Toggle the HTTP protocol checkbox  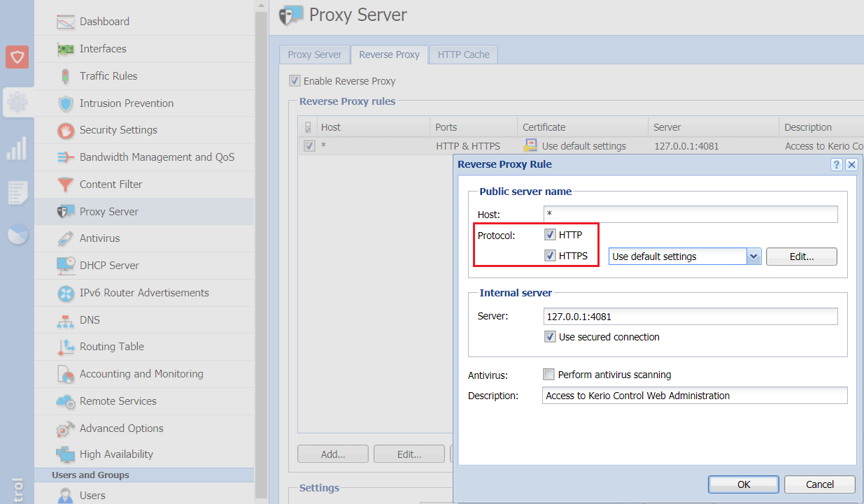point(550,235)
